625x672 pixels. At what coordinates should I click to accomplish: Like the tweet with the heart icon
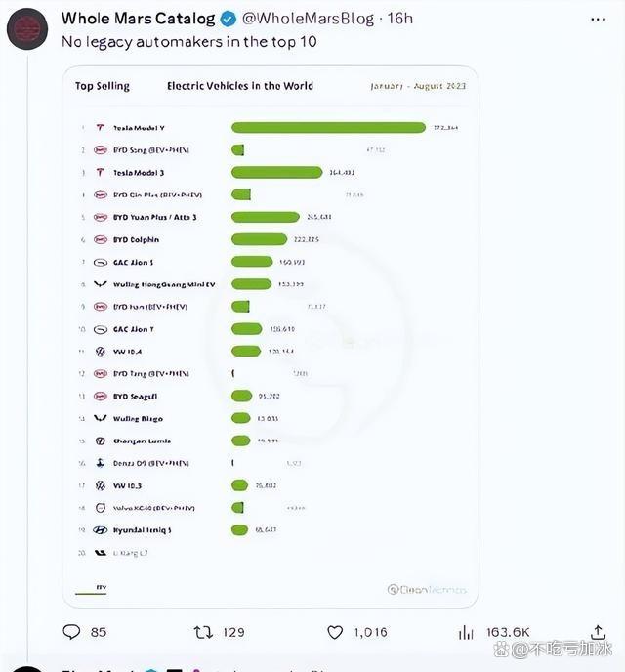point(335,632)
